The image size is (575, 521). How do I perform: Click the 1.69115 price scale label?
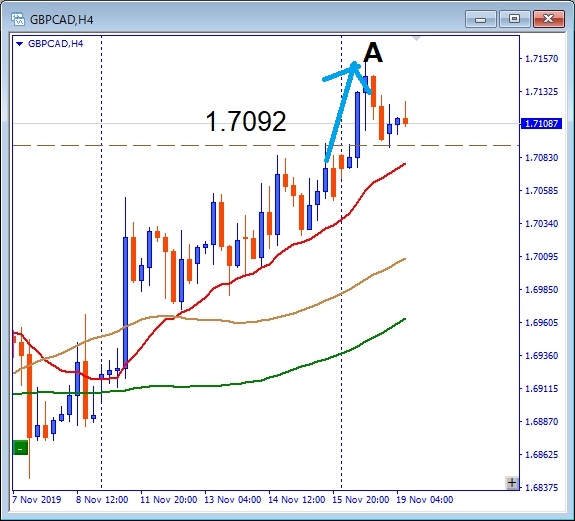(x=542, y=389)
